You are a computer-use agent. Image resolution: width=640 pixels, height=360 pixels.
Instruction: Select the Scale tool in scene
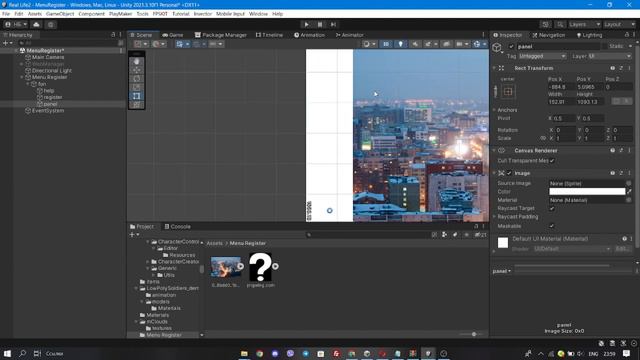137,87
